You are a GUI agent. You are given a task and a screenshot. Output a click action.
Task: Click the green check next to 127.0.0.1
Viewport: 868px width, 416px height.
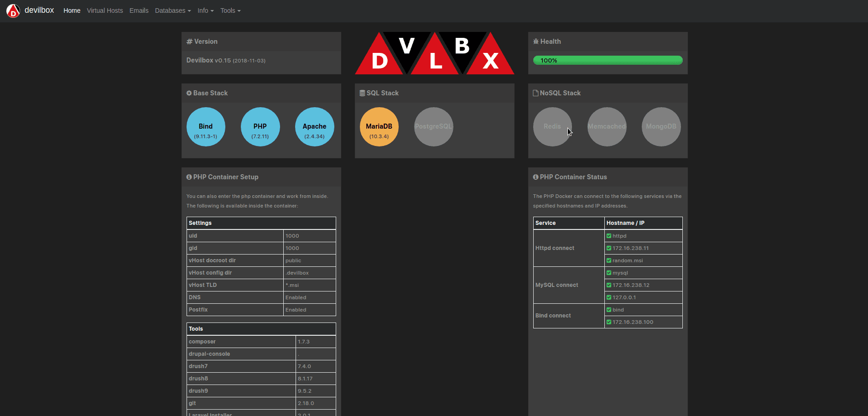(x=609, y=297)
